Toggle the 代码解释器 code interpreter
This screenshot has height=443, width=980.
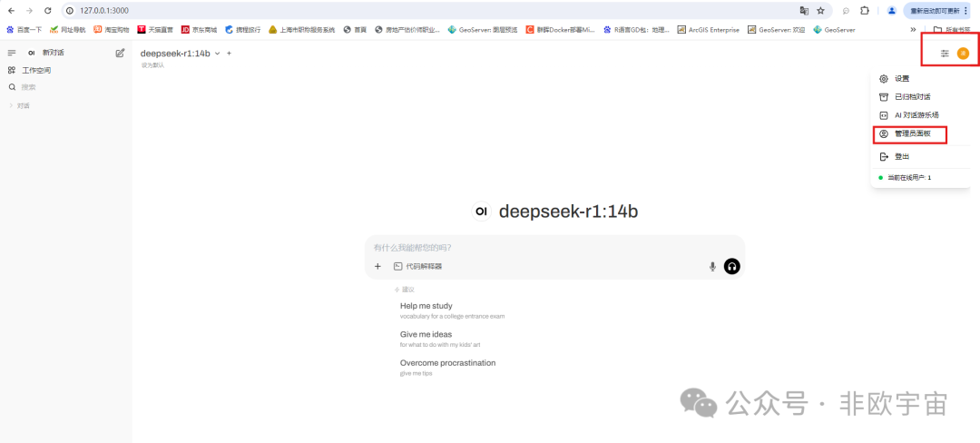point(417,266)
